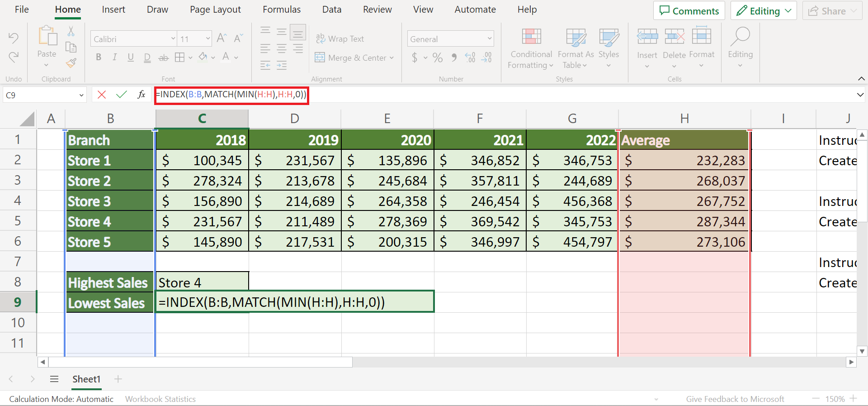The width and height of the screenshot is (868, 406).
Task: Click the Name Box showing C9
Action: click(44, 95)
